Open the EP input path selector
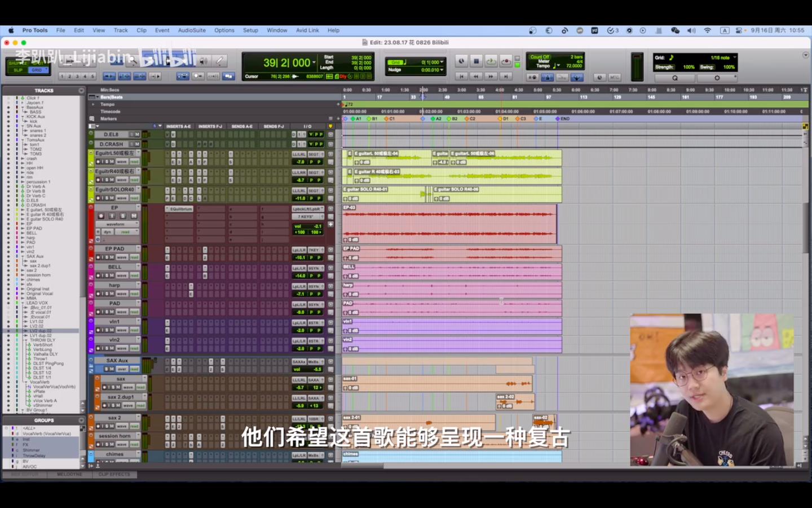Viewport: 812px width, 508px height. (x=308, y=209)
